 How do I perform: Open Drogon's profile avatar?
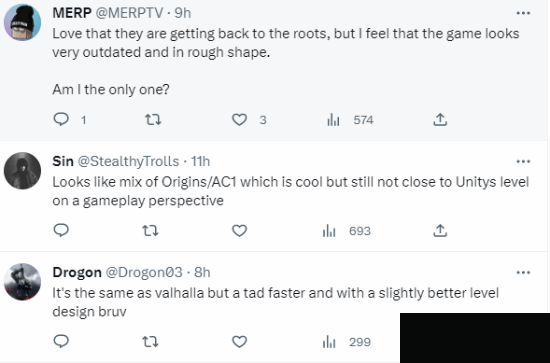click(x=22, y=282)
